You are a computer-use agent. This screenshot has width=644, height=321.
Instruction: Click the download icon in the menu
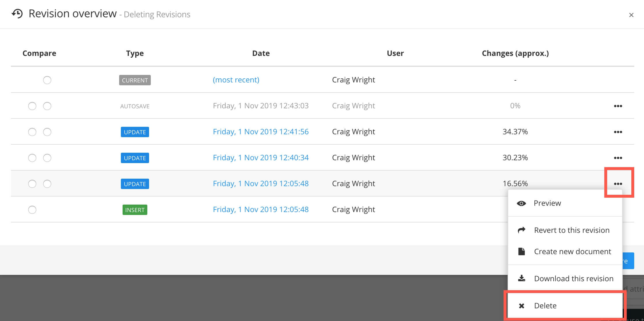click(x=521, y=278)
